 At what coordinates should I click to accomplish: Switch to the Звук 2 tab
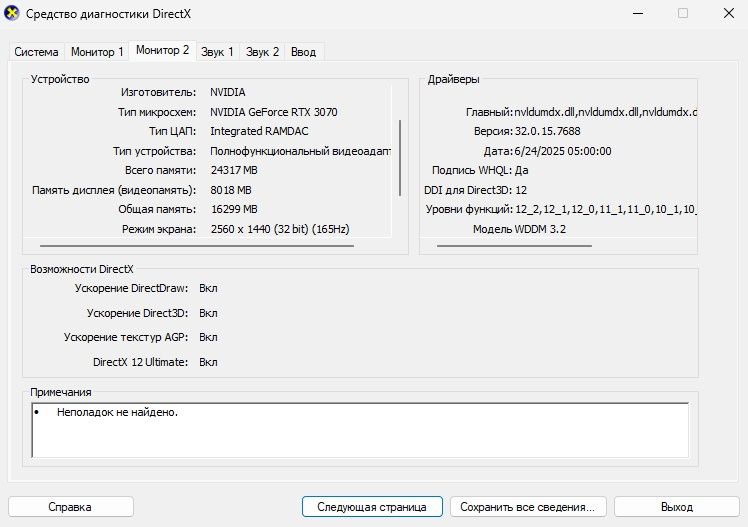click(x=262, y=52)
